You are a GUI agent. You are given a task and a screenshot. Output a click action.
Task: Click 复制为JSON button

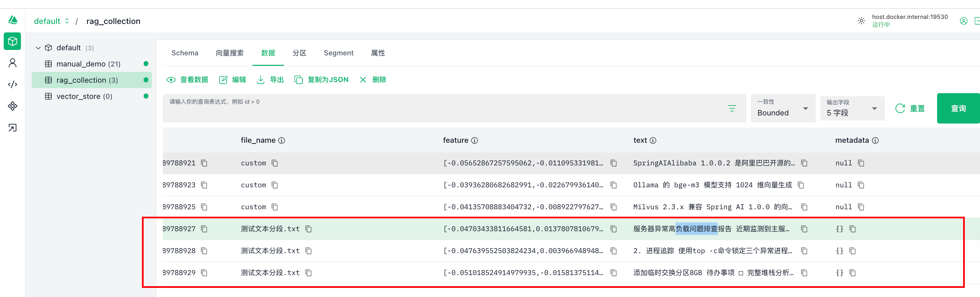pos(321,80)
